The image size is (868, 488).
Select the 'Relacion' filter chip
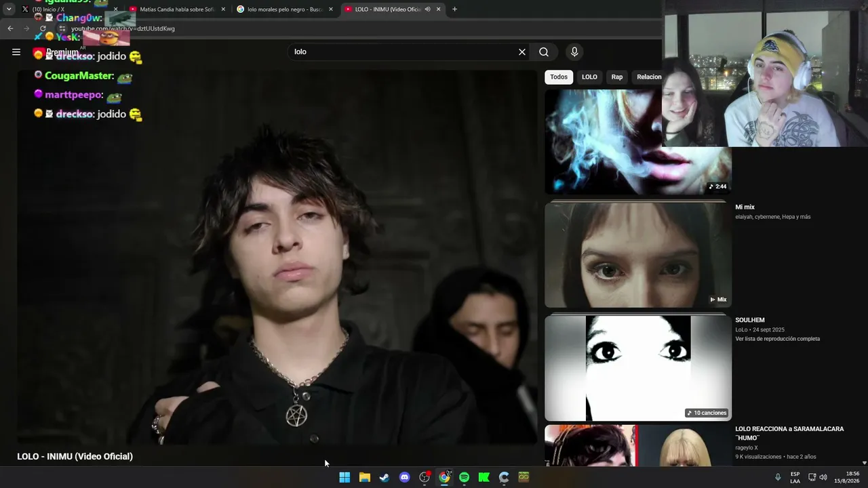[648, 77]
